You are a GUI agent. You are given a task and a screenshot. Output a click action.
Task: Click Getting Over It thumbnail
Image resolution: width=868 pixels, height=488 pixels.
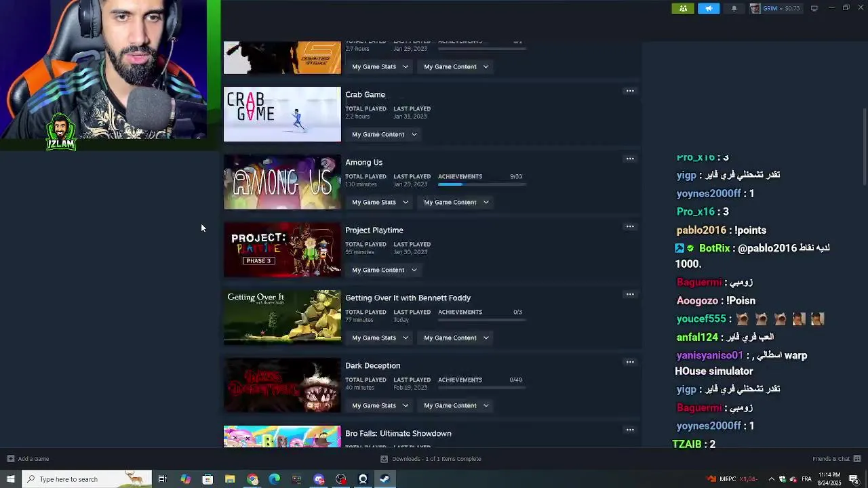[x=282, y=317]
